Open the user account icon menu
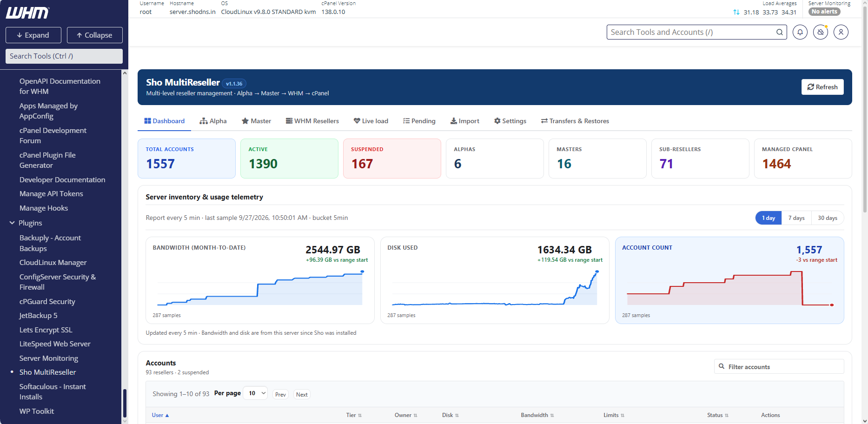The width and height of the screenshot is (868, 424). pos(841,32)
